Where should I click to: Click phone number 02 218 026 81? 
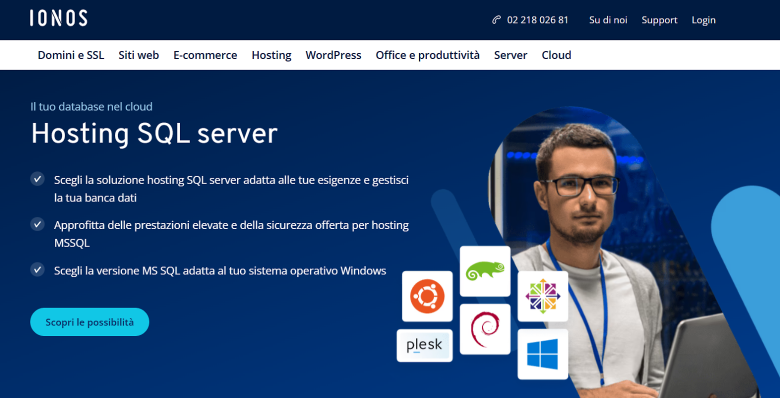point(537,20)
